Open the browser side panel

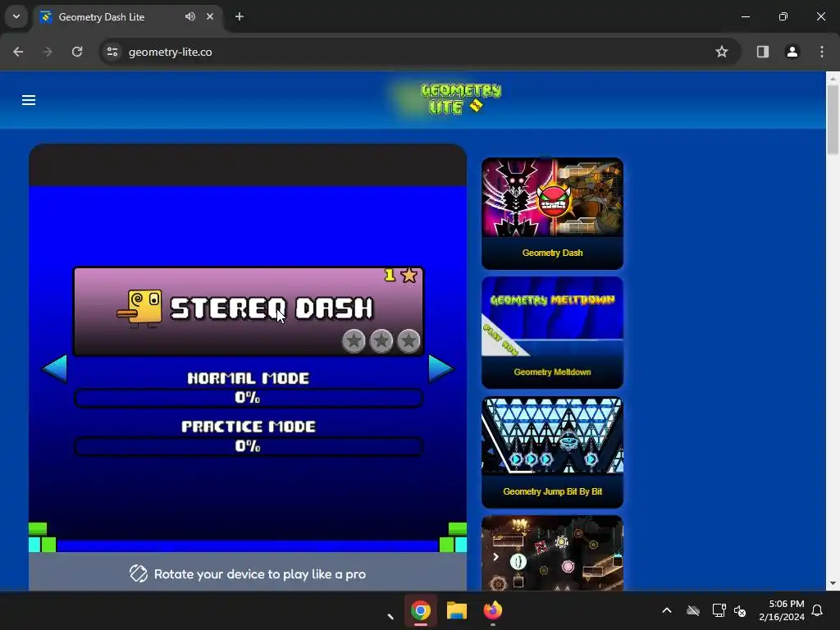click(x=763, y=52)
